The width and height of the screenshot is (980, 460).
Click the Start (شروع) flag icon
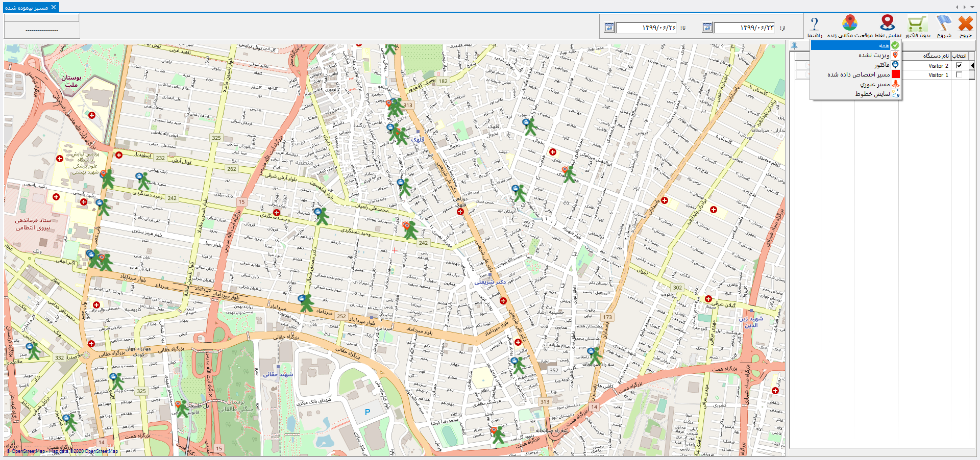[x=944, y=24]
